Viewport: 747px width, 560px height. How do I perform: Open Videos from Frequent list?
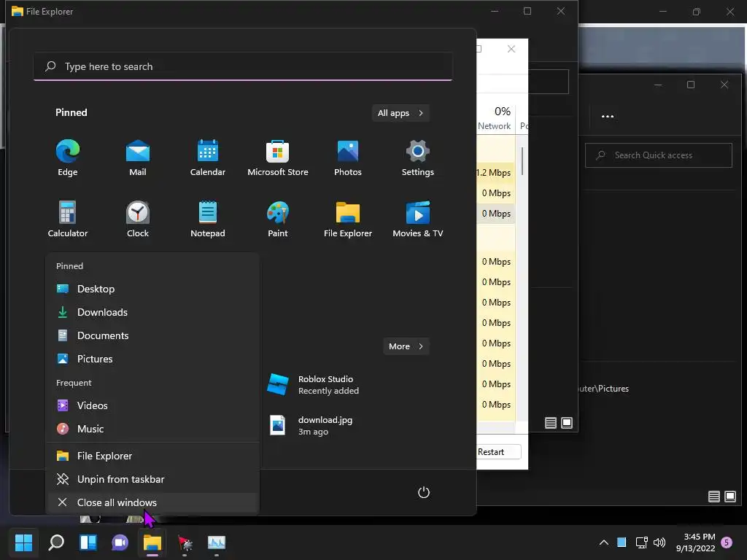tap(152, 405)
